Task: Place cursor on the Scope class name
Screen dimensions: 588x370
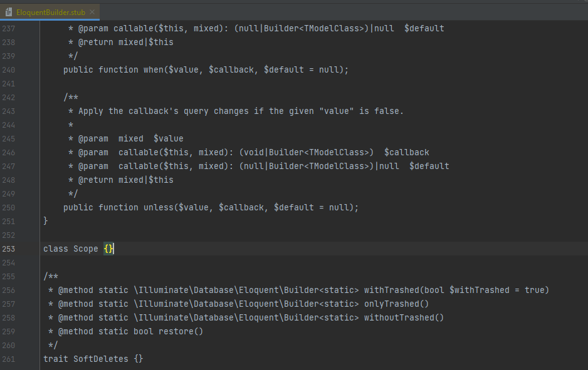Action: 86,249
